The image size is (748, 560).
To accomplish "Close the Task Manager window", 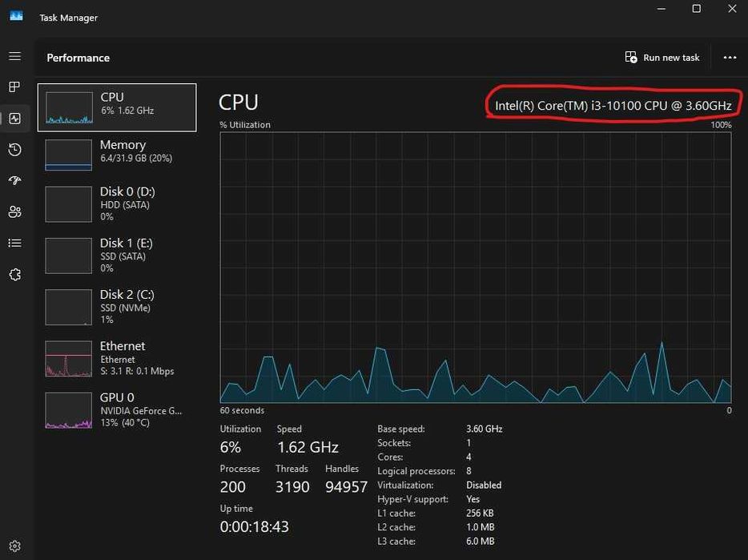I will pyautogui.click(x=732, y=9).
